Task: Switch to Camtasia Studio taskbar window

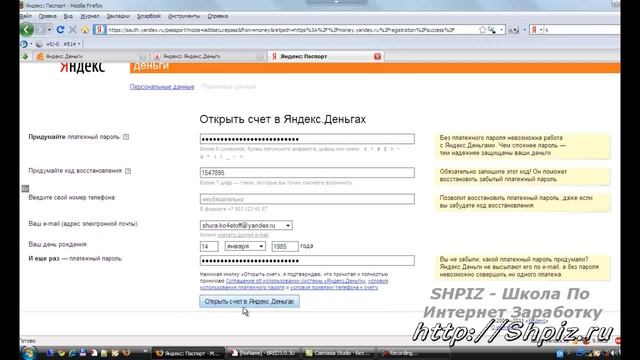Action: [x=338, y=353]
